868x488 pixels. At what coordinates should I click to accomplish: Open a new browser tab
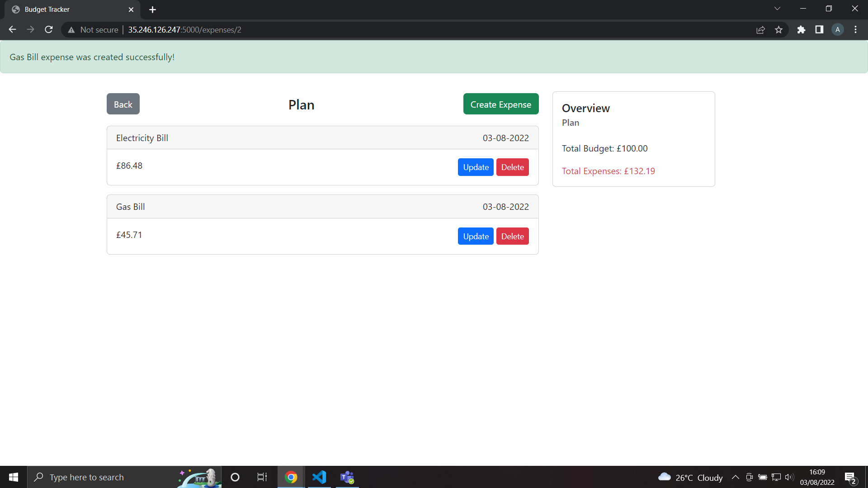[152, 9]
